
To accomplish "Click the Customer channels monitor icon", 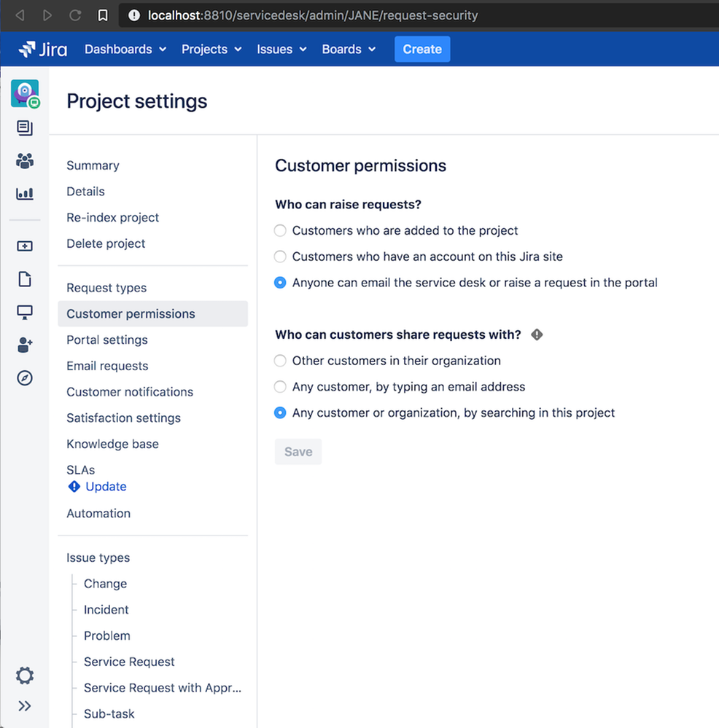I will 25,312.
